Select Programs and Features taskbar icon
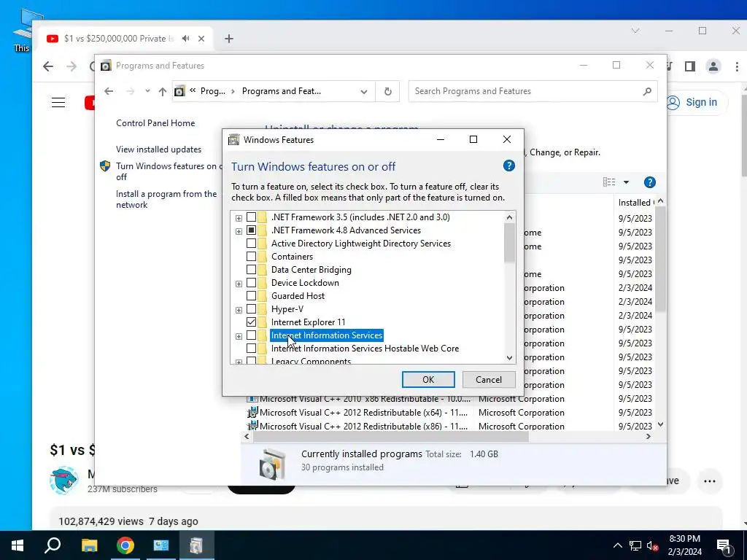Image resolution: width=747 pixels, height=560 pixels. tap(196, 545)
